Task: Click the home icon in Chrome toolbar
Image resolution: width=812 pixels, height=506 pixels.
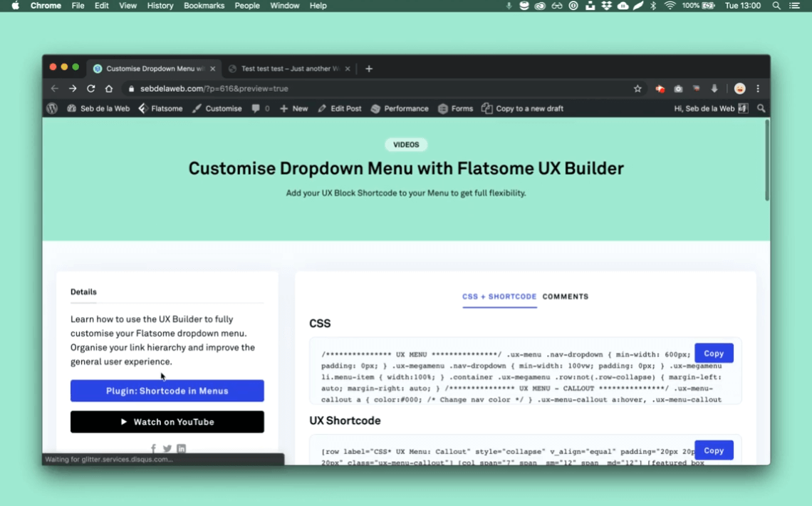Action: point(109,88)
